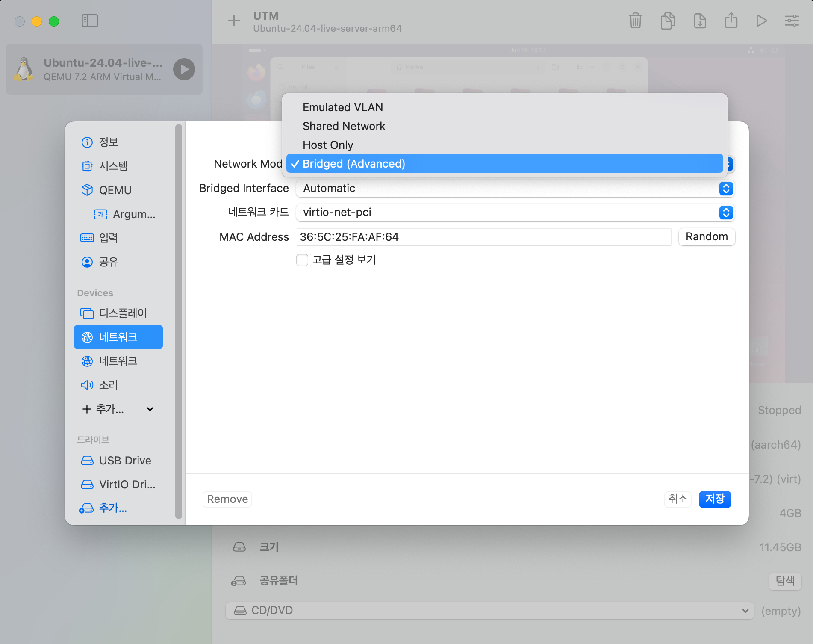813x644 pixels.
Task: Click the MAC Address input field
Action: [483, 237]
